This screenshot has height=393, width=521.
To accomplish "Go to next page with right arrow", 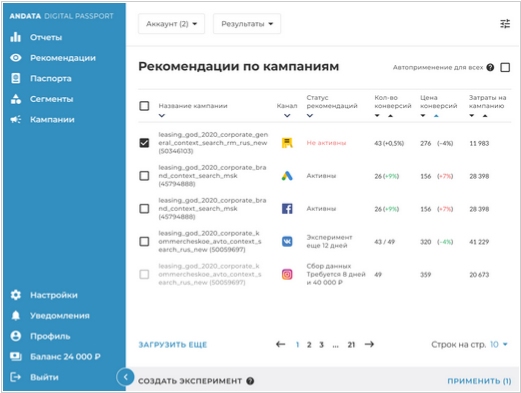I will coord(369,344).
